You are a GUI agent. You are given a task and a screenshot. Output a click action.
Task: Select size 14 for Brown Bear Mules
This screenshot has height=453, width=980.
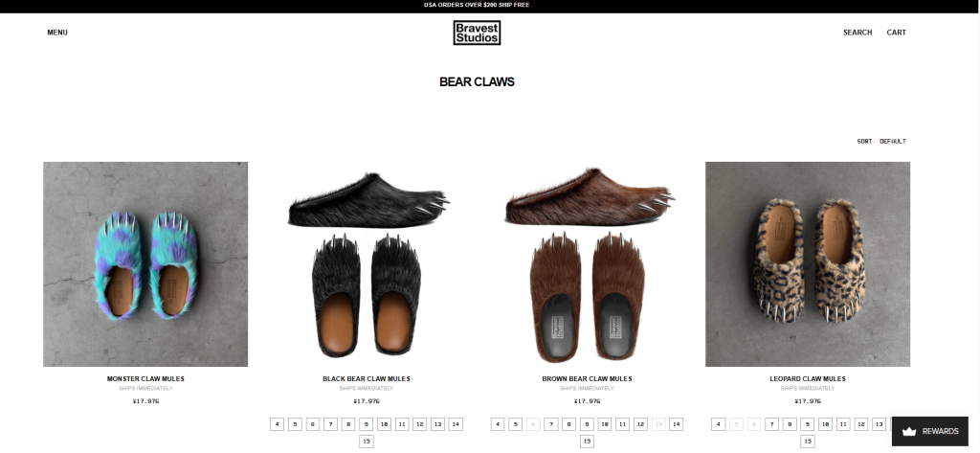(x=677, y=424)
